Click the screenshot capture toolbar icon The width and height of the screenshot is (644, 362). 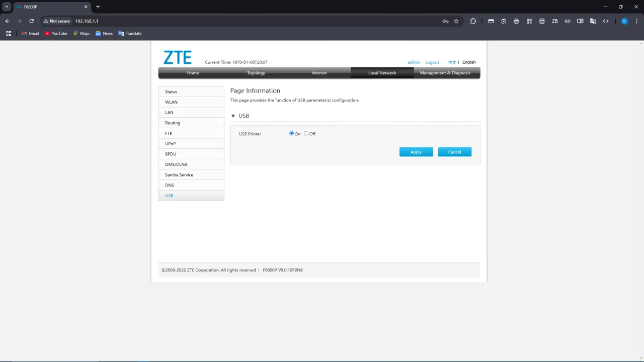click(x=504, y=21)
